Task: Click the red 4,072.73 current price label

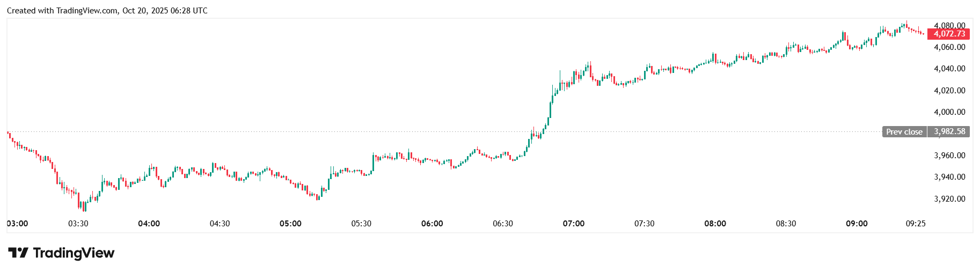Action: (x=949, y=34)
